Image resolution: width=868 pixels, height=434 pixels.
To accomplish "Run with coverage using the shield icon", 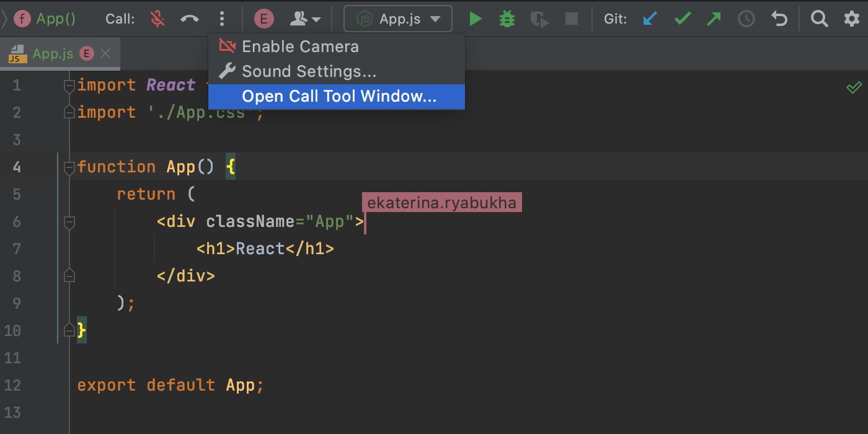I will [539, 19].
